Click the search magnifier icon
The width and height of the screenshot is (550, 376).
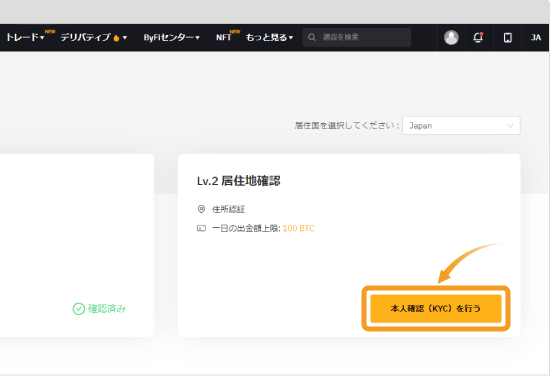coord(311,37)
